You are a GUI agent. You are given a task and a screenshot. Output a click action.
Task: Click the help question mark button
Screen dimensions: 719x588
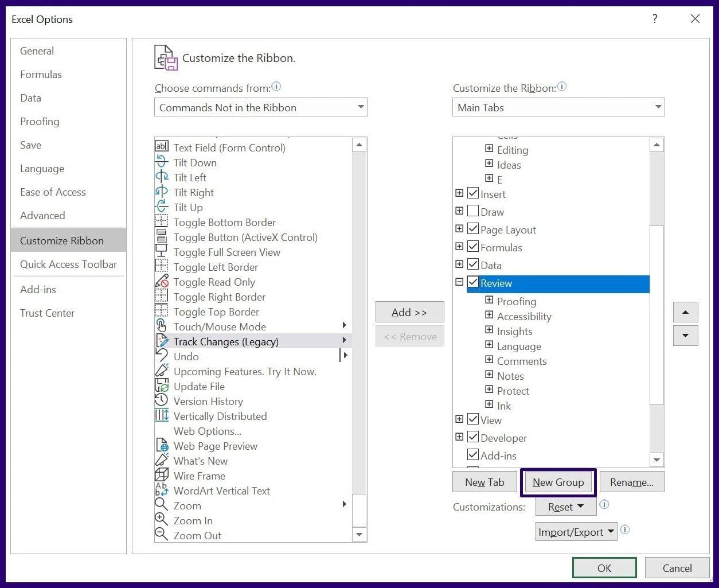click(x=655, y=19)
